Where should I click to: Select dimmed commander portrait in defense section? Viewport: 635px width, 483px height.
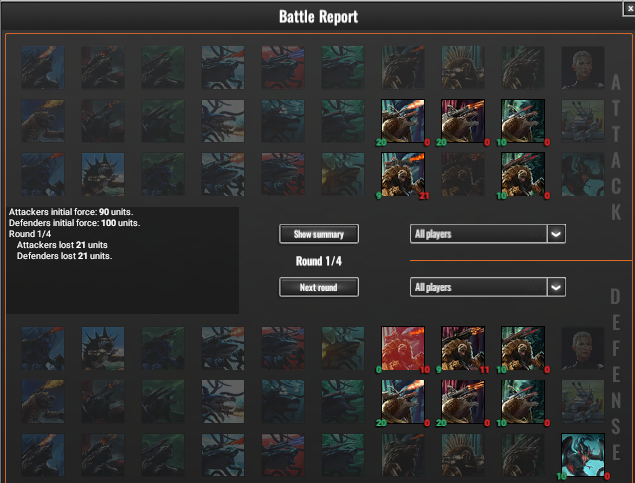pos(583,349)
